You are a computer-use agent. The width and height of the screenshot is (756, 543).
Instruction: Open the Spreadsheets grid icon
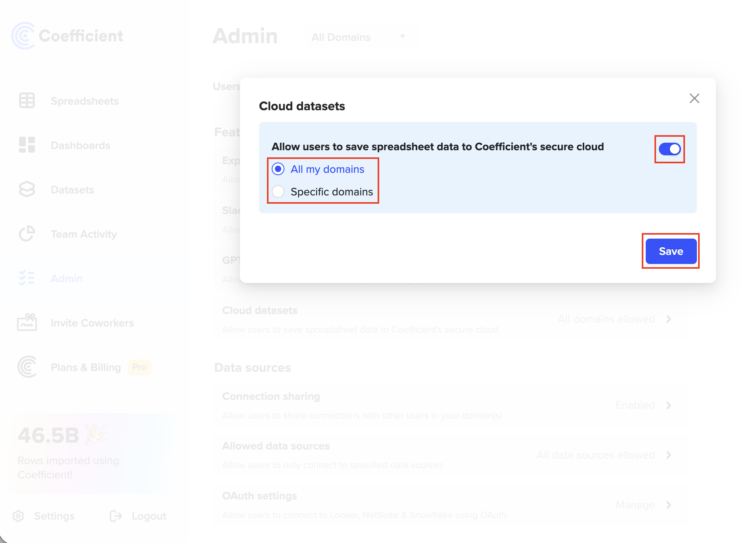tap(27, 101)
